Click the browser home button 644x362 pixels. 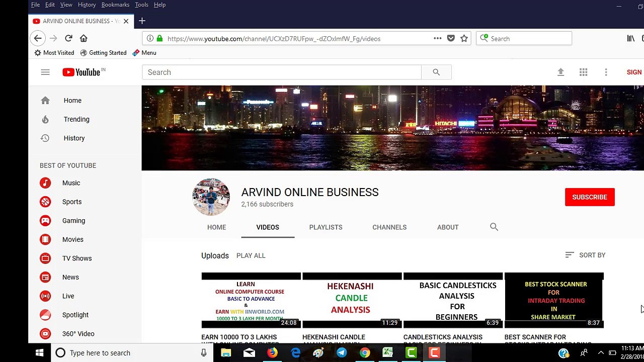click(84, 38)
